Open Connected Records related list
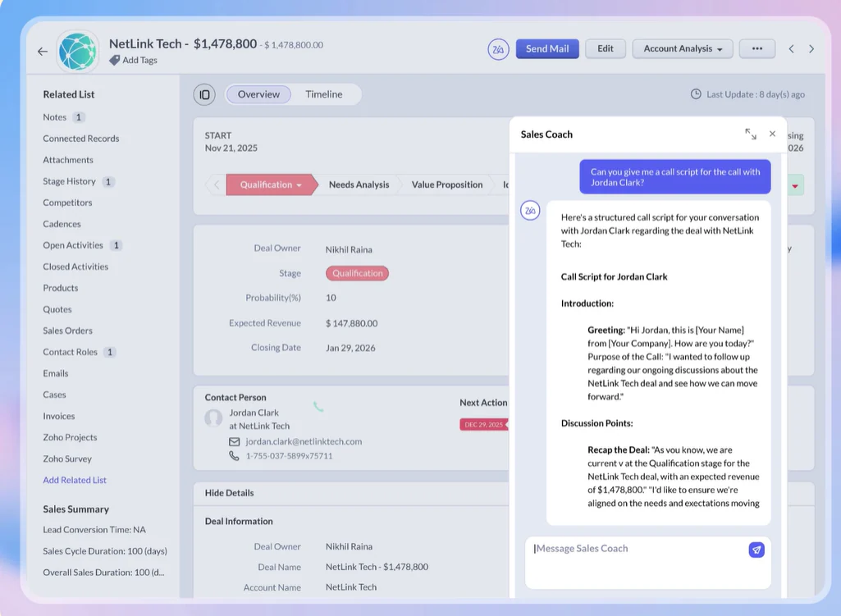 pos(81,139)
